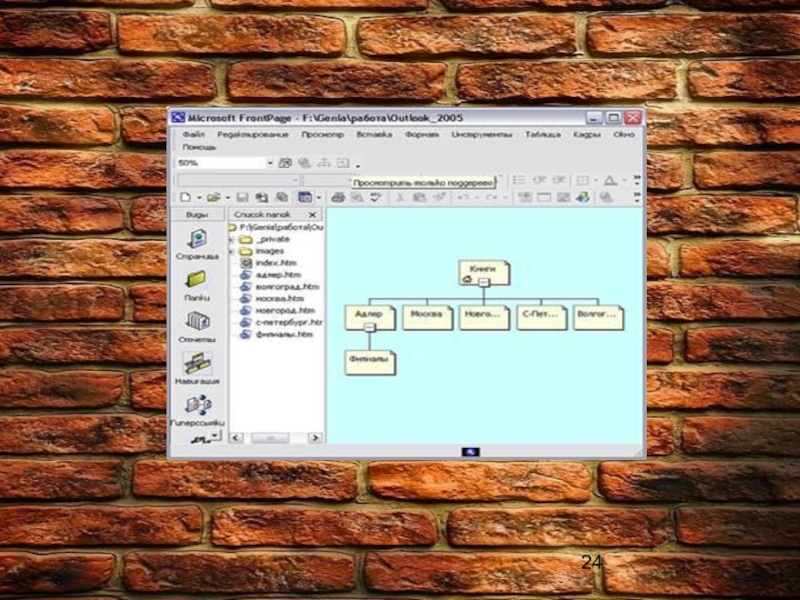Viewport: 800px width, 600px height.
Task: Open the Вставка menu
Action: [374, 135]
